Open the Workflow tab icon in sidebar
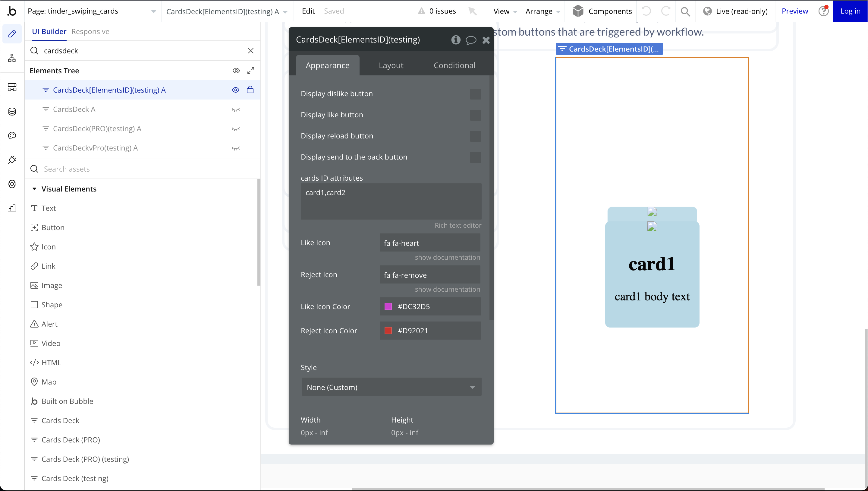This screenshot has width=868, height=491. point(12,58)
